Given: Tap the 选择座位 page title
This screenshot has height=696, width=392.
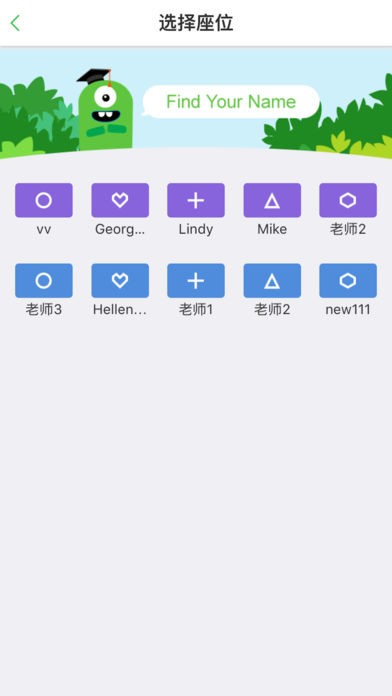Looking at the screenshot, I should click(196, 23).
